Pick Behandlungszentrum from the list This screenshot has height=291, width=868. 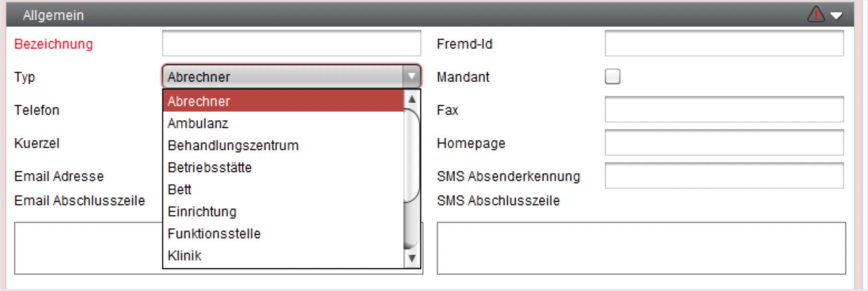[283, 145]
